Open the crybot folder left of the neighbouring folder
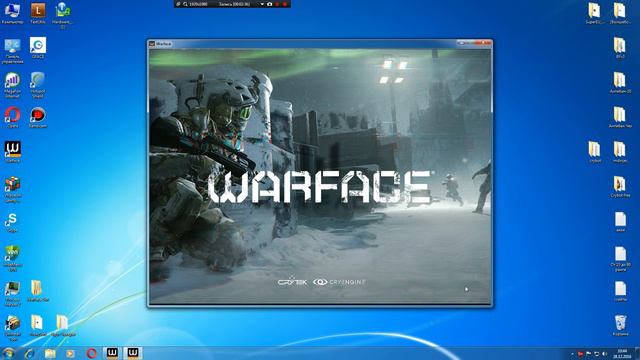Image resolution: width=640 pixels, height=360 pixels. click(595, 152)
